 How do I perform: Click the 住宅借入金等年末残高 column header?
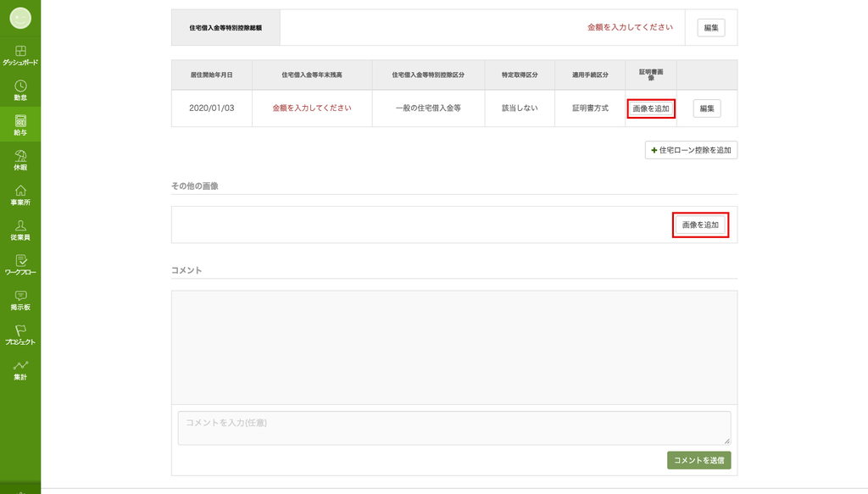click(312, 75)
